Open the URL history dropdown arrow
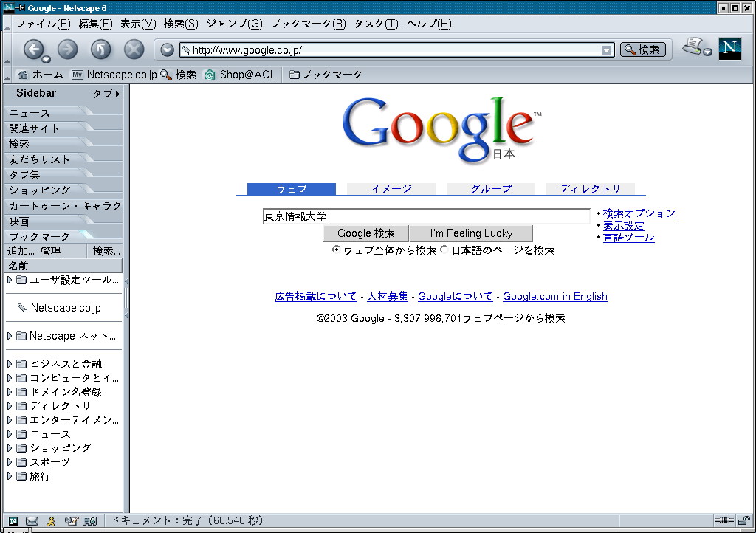Viewport: 756px width, 533px height. click(x=607, y=50)
